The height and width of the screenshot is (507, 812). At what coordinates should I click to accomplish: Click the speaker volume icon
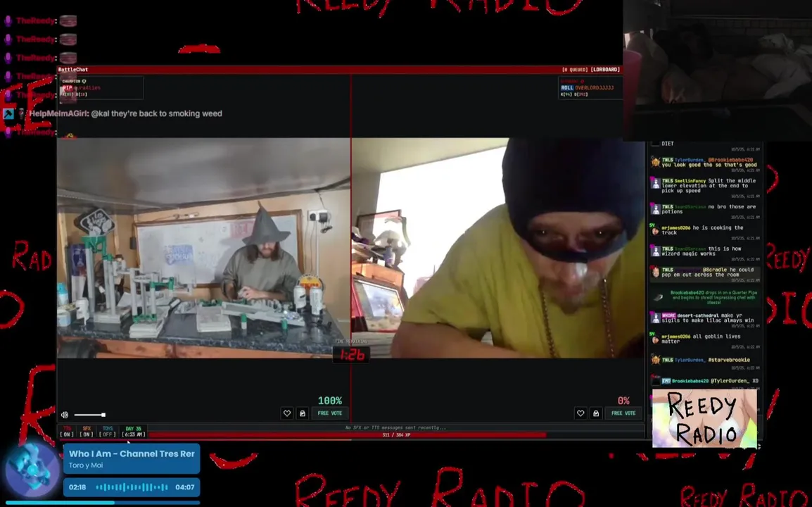65,415
